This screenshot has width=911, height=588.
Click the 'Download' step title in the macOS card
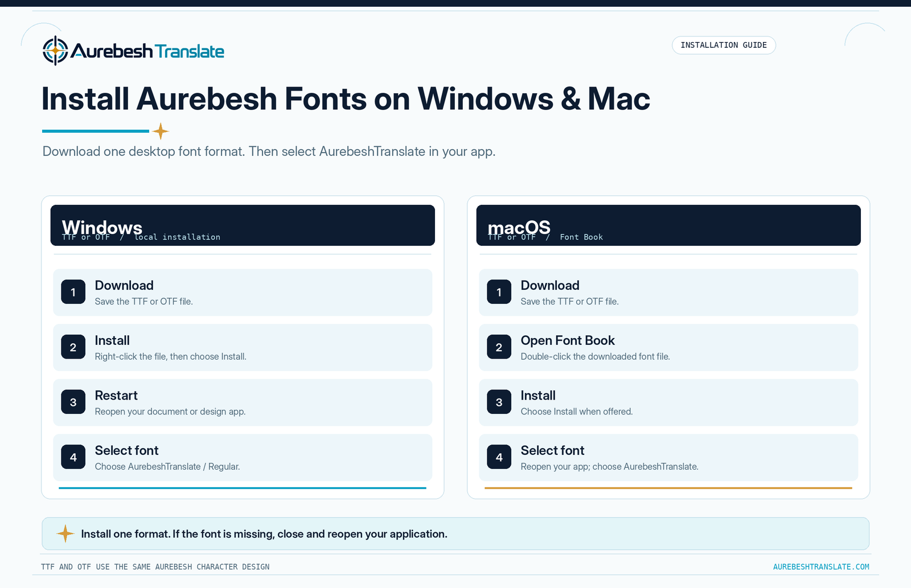pyautogui.click(x=550, y=285)
